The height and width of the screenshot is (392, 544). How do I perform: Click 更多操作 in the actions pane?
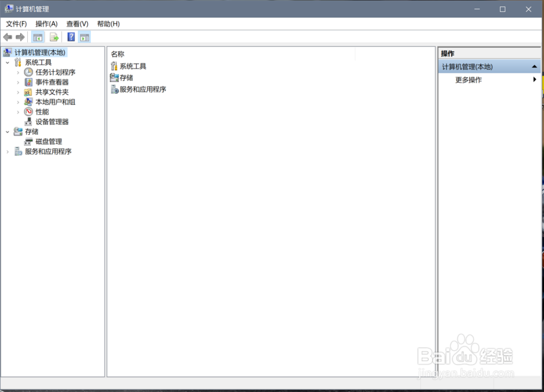(468, 80)
